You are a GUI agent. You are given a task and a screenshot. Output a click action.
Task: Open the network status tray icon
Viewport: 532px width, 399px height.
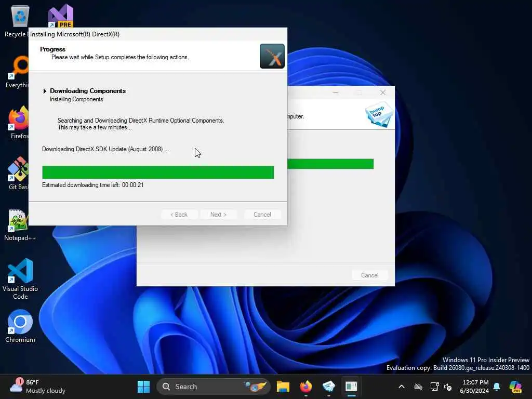[x=434, y=387]
